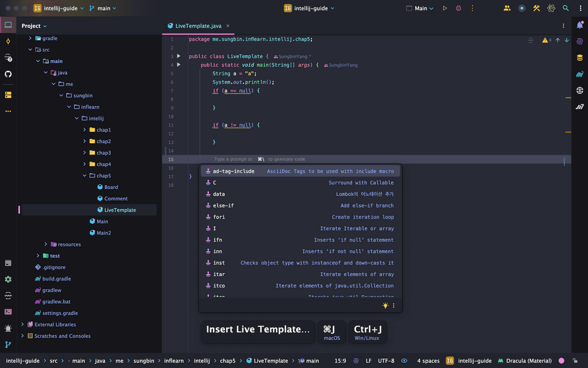Open the Terminal tool window icon

pyautogui.click(x=8, y=312)
